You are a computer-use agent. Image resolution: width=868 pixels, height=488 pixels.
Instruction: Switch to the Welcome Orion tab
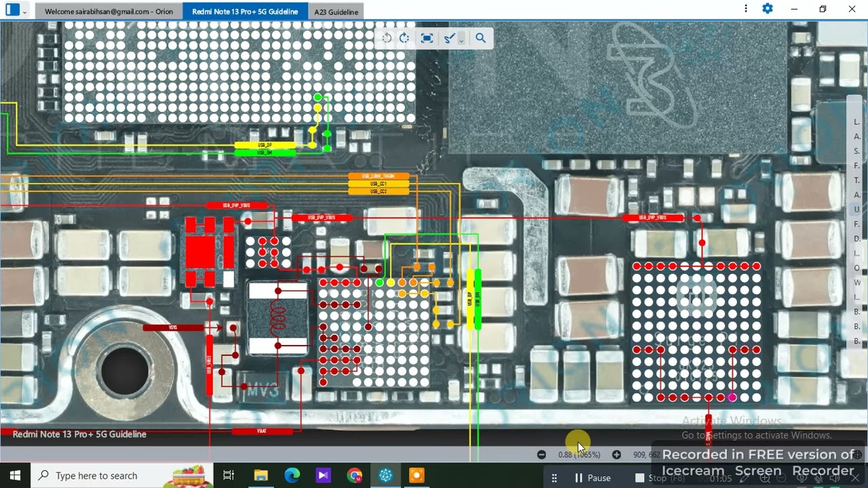pos(109,12)
